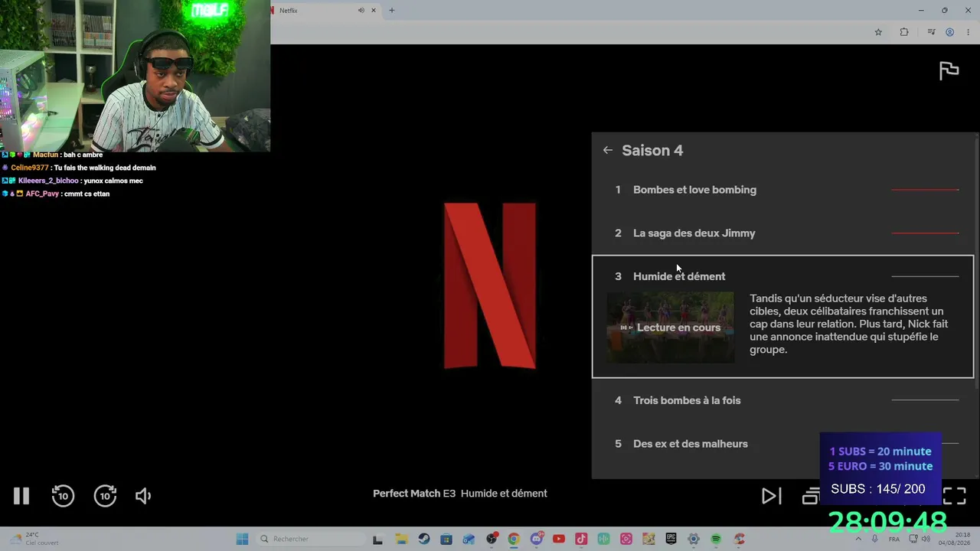Image resolution: width=980 pixels, height=551 pixels.
Task: Click the episode 2 progress bar
Action: 925,233
